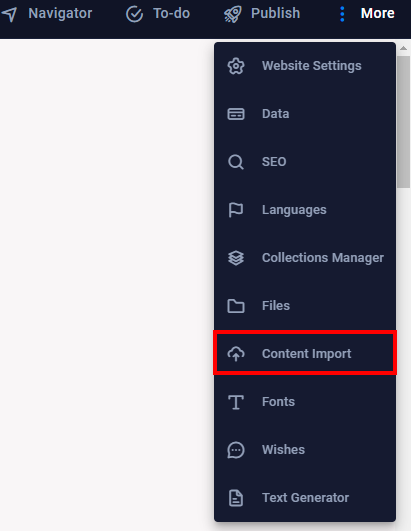Click the Content Import cloud upload icon
The width and height of the screenshot is (411, 531).
236,354
